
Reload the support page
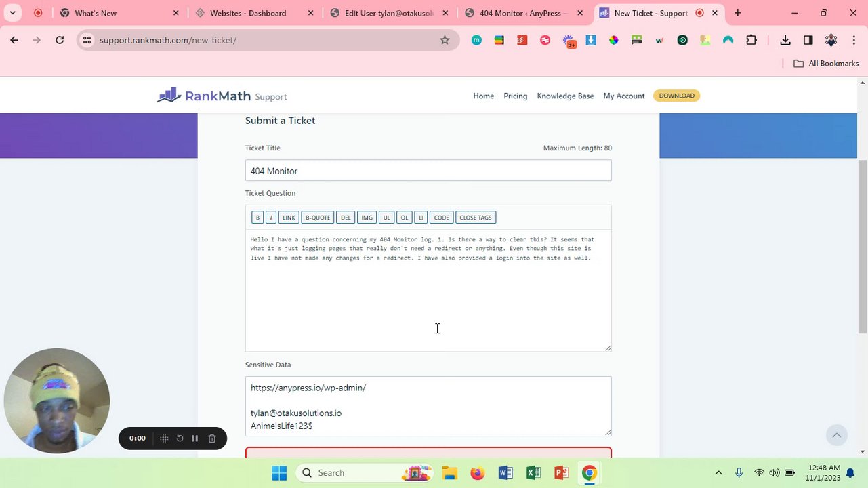click(x=60, y=40)
